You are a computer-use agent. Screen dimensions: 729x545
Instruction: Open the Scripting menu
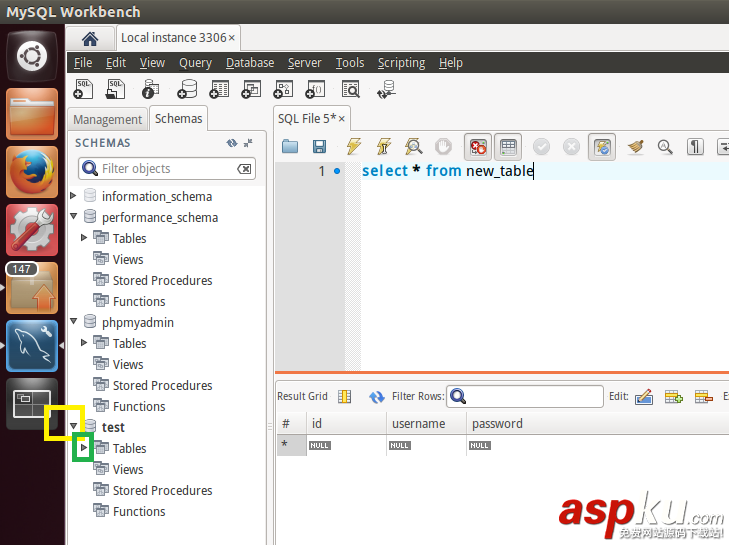coord(402,63)
